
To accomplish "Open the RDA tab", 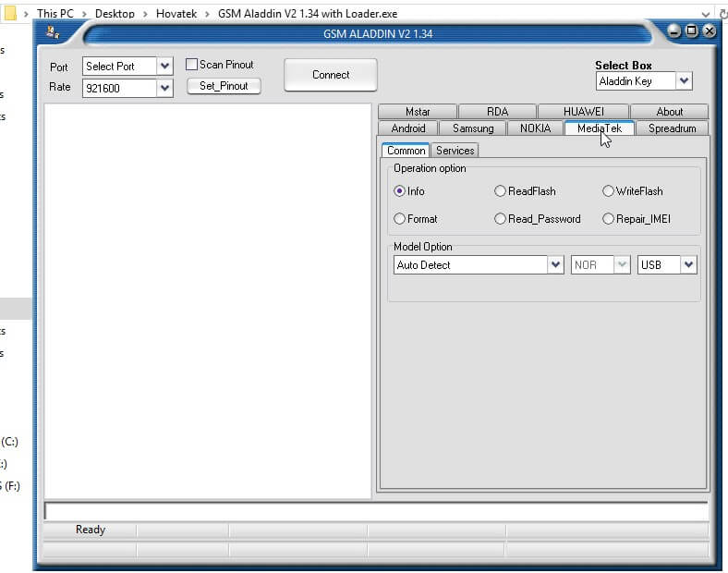I will click(x=497, y=112).
